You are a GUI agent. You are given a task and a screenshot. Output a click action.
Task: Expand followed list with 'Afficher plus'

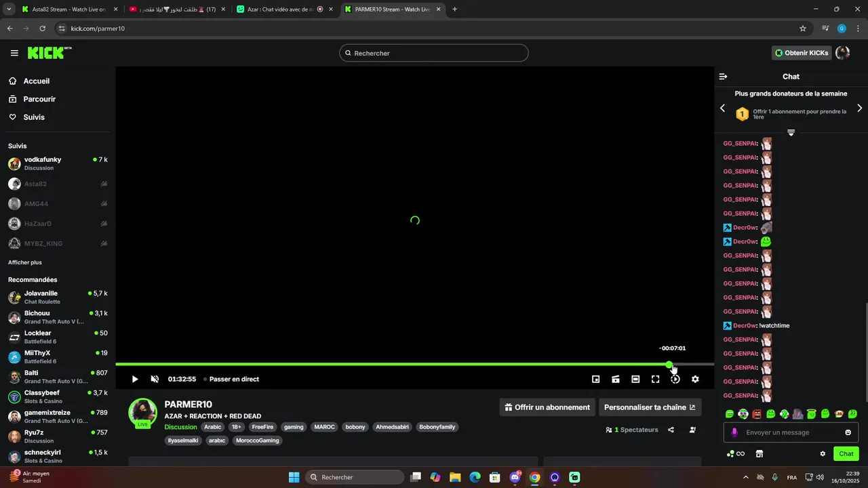[25, 262]
